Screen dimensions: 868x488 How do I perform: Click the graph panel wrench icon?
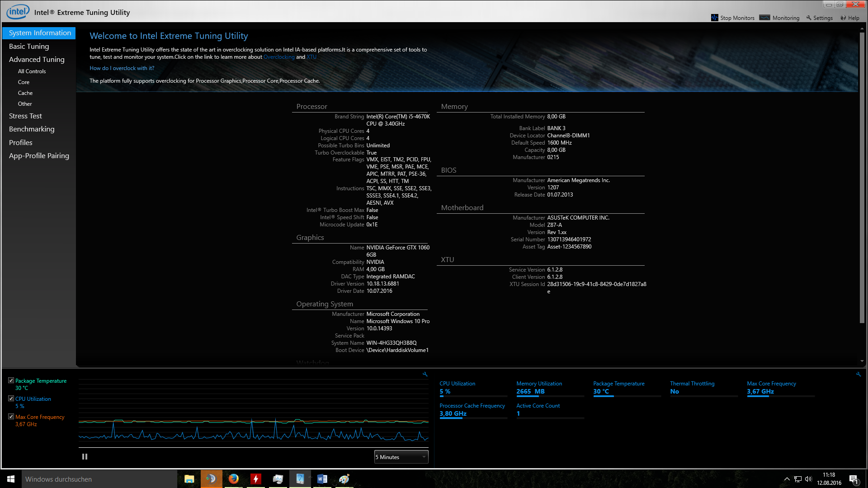[425, 374]
